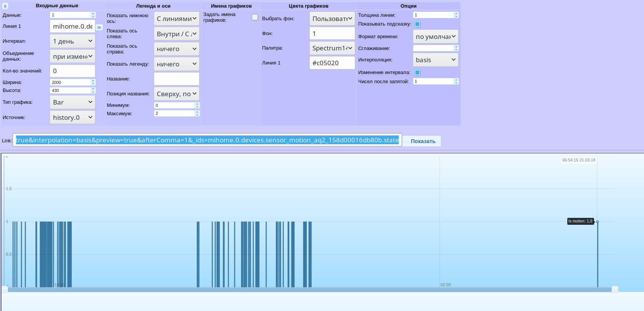This screenshot has height=311, width=644.
Task: Increase the Высота value with the up arrow
Action: (x=93, y=89)
